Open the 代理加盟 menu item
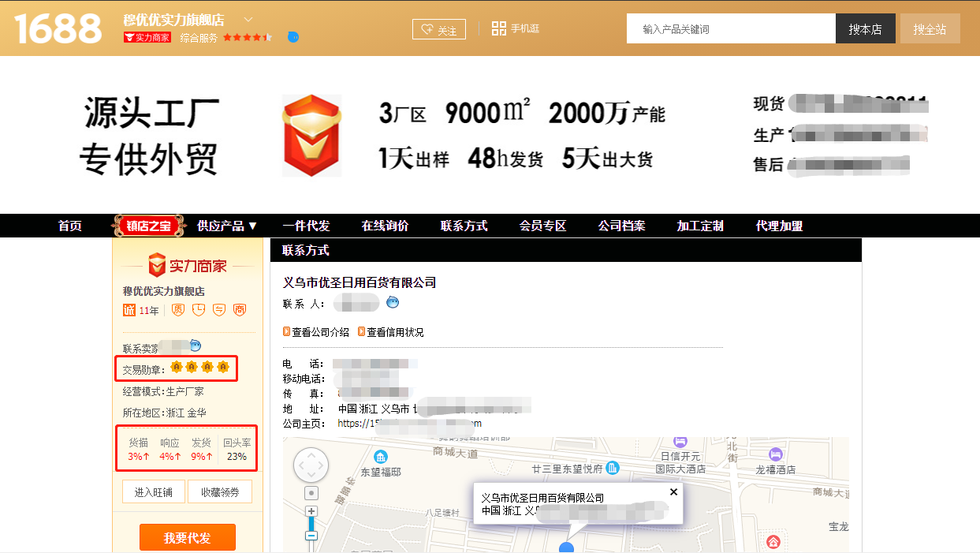Image resolution: width=980 pixels, height=553 pixels. click(x=780, y=226)
